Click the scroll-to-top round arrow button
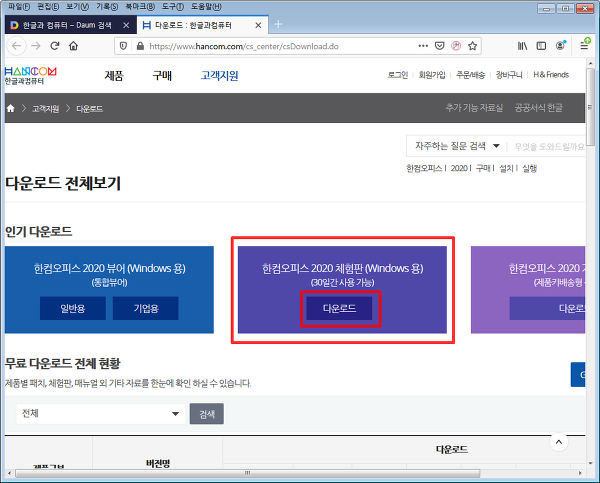Screen dimensions: 600x483 coord(559,442)
